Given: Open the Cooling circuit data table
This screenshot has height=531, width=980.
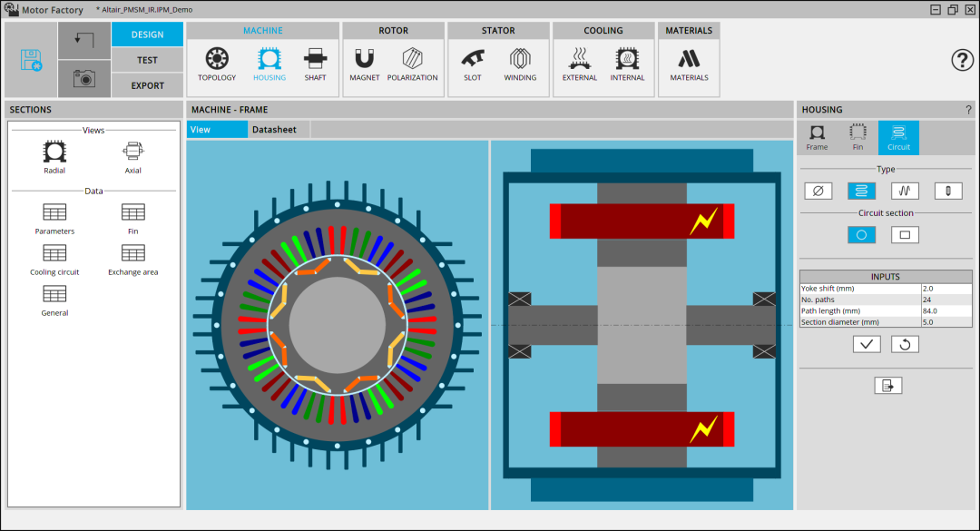Looking at the screenshot, I should (x=54, y=260).
